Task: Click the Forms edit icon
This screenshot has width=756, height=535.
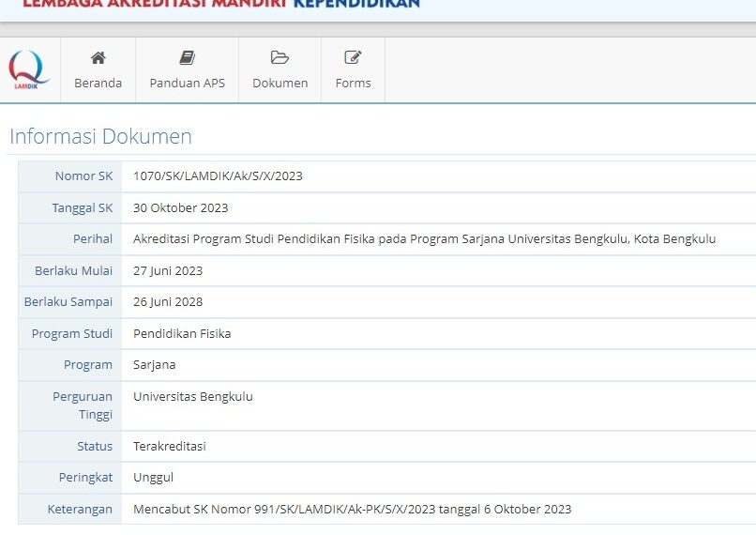Action: pyautogui.click(x=353, y=57)
